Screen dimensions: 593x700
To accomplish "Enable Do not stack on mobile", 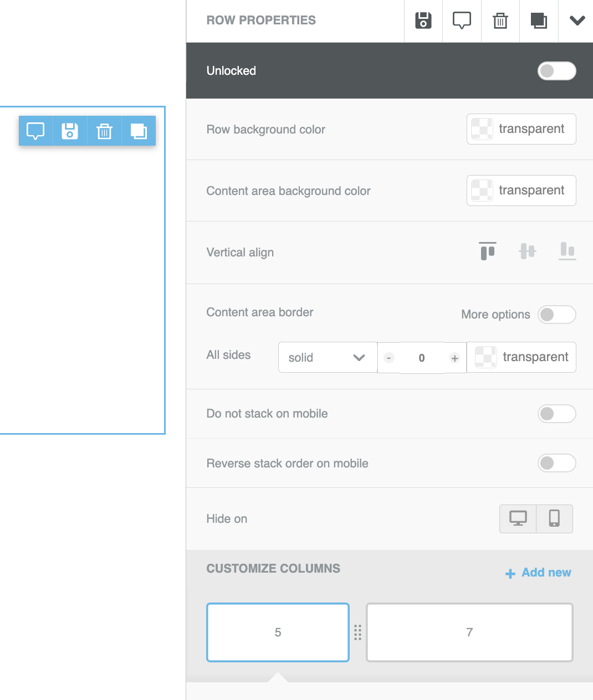I will pyautogui.click(x=556, y=414).
